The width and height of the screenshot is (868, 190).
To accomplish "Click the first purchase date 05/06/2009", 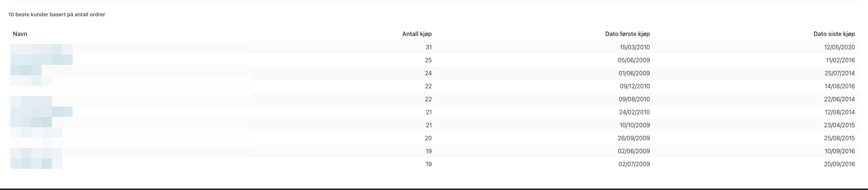I will (x=634, y=60).
